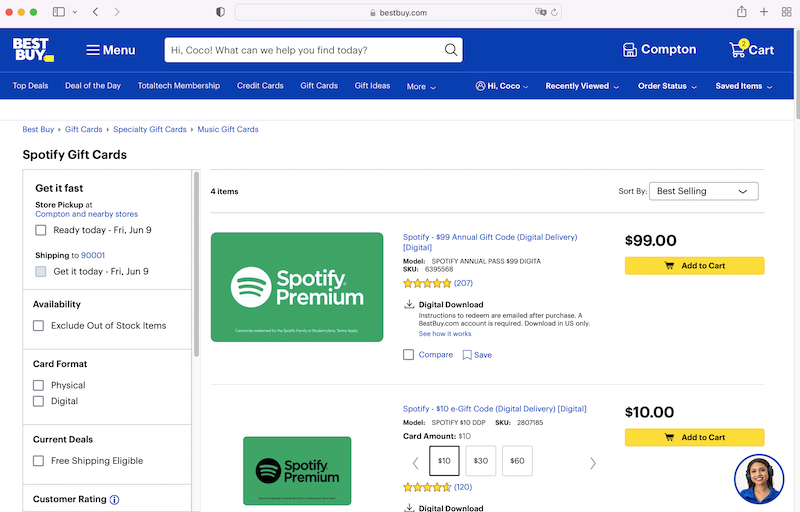800x512 pixels.
Task: Click the Best Buy logo
Action: pos(33,49)
